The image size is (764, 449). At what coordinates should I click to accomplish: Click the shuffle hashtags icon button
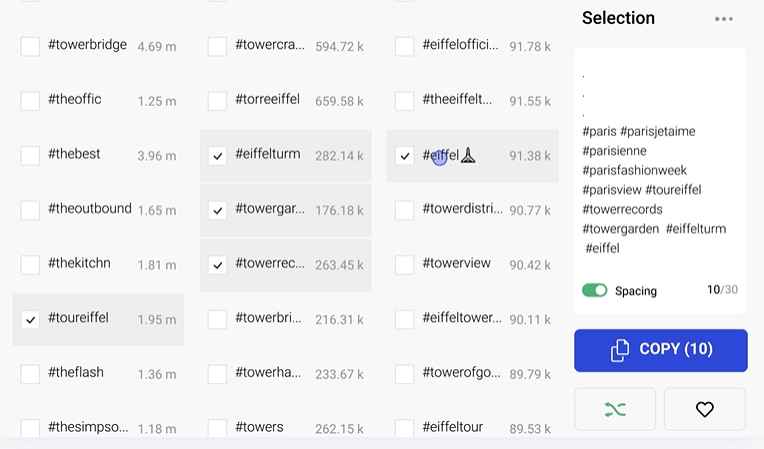(x=614, y=409)
